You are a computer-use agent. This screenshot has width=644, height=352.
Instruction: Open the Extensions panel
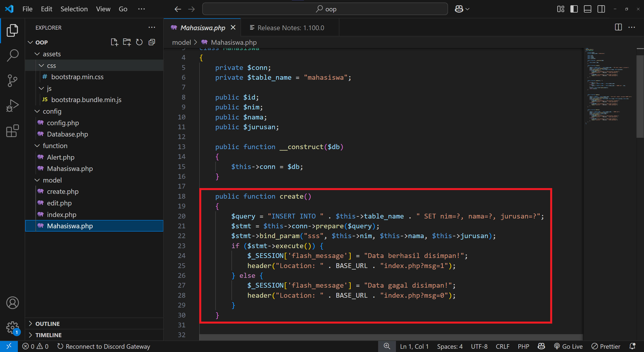coord(12,131)
